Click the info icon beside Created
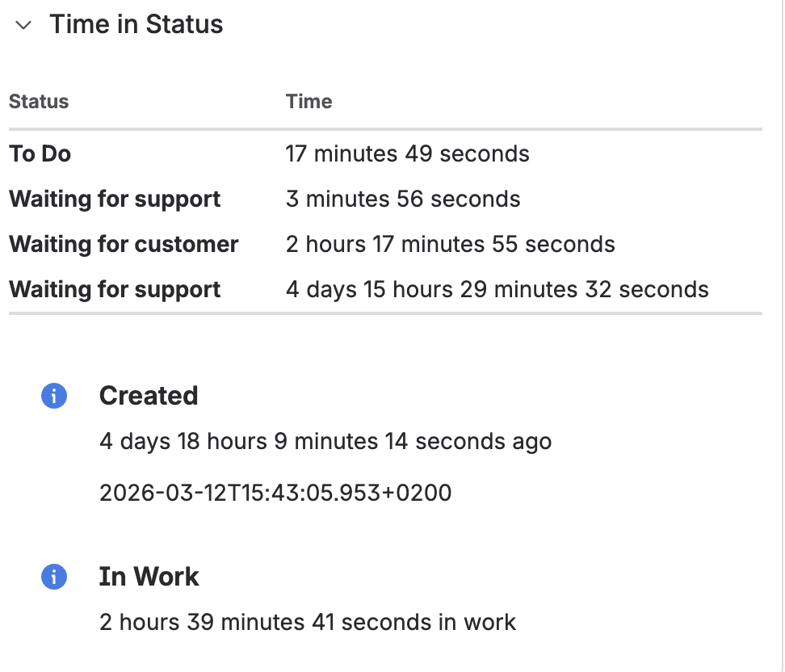Screen dimensions: 785x672 [x=54, y=396]
